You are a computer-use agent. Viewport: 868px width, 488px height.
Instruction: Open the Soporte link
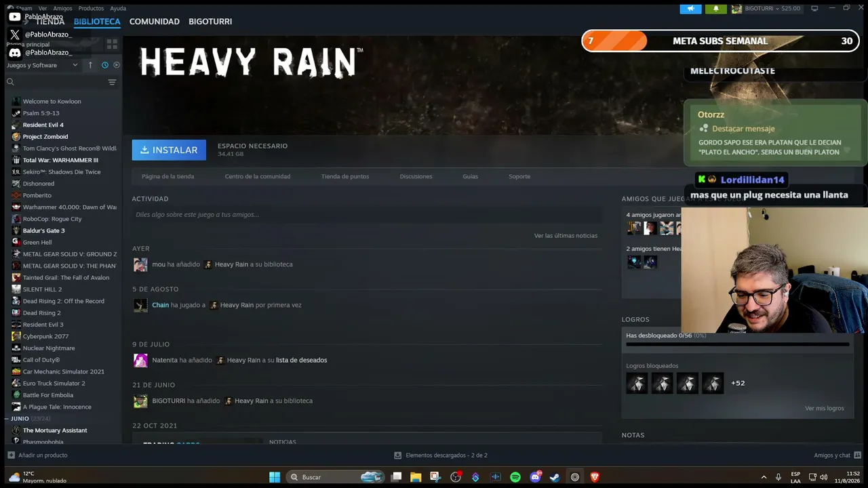[519, 176]
